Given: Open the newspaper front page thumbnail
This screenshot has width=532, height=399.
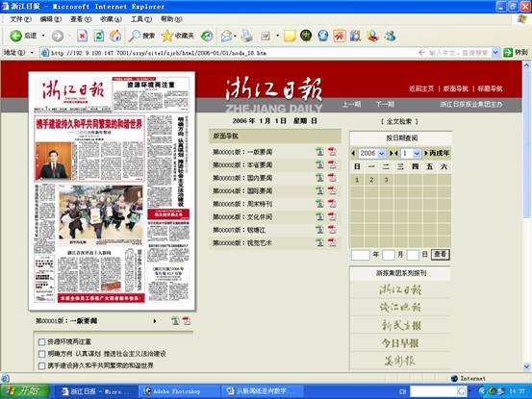Looking at the screenshot, I should point(112,191).
